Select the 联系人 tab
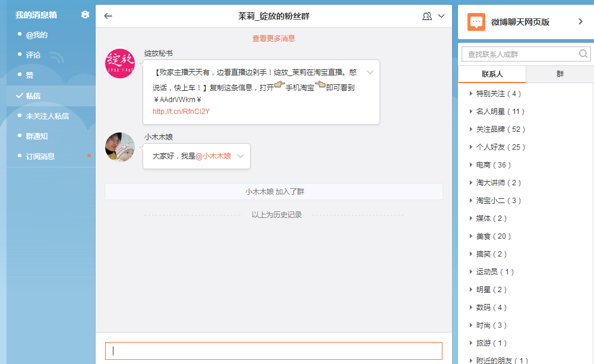594x364 pixels. pyautogui.click(x=493, y=73)
